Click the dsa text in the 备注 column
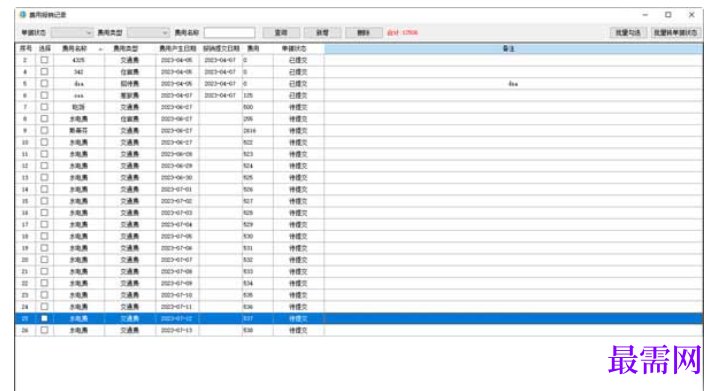720x391 pixels. pyautogui.click(x=513, y=84)
